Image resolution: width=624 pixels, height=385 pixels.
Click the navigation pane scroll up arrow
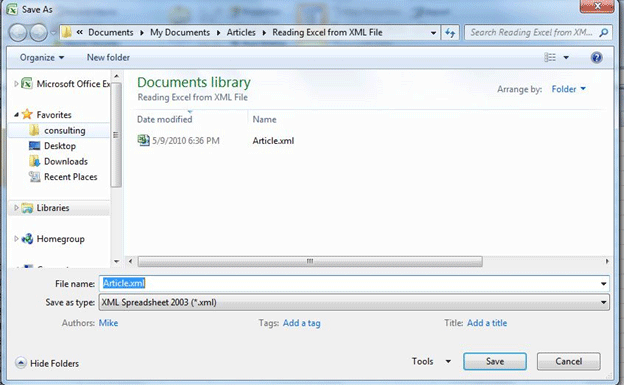coord(116,76)
